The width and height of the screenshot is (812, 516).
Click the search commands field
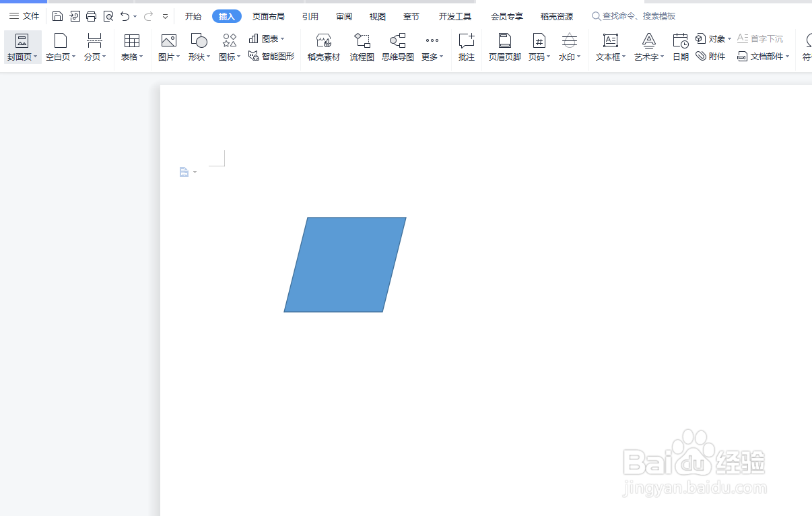634,16
